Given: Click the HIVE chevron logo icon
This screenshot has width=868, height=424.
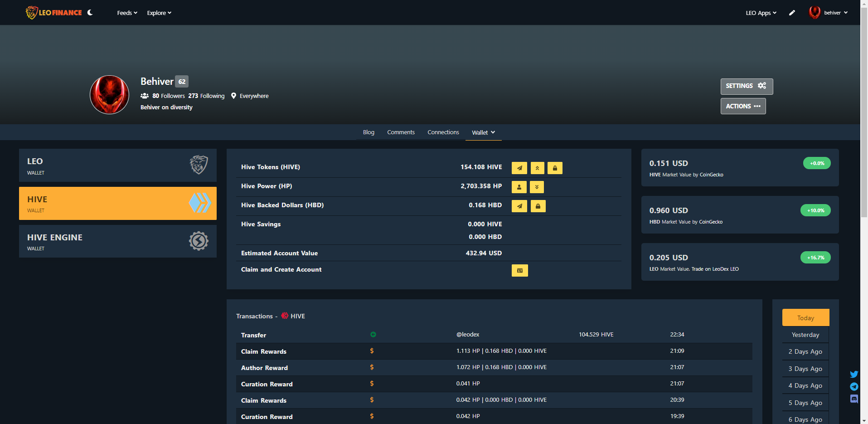Looking at the screenshot, I should (199, 203).
